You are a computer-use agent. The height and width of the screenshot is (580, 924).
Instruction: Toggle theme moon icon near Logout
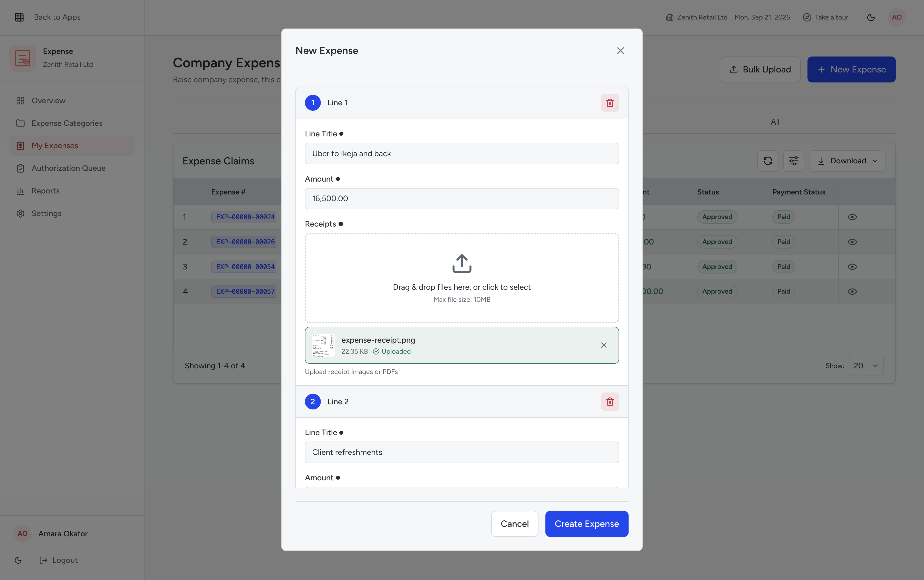[x=18, y=560]
